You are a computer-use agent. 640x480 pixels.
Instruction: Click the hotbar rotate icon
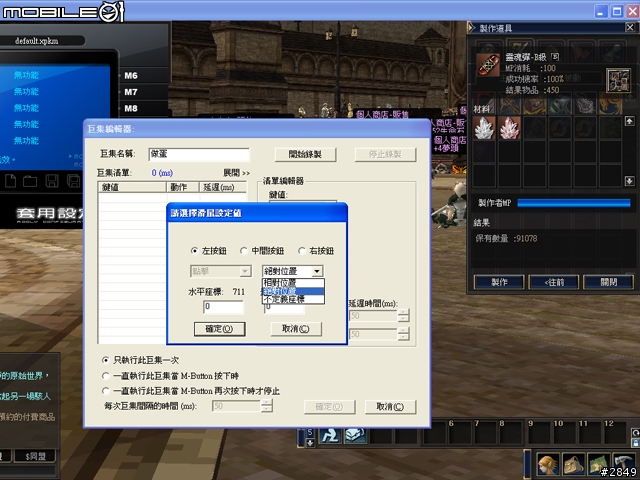tap(635, 432)
